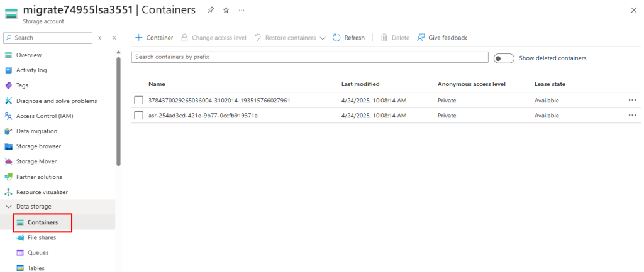Click the Change access level text

[219, 38]
